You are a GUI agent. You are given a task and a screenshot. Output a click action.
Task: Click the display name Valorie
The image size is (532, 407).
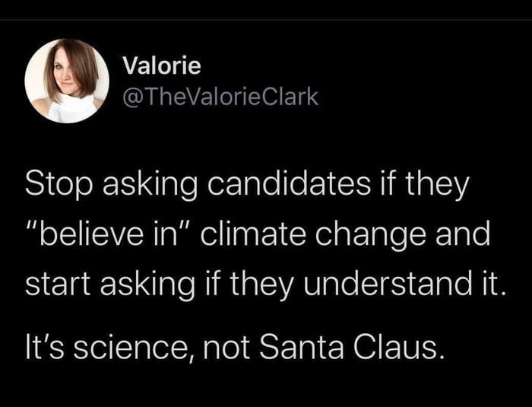(x=162, y=65)
